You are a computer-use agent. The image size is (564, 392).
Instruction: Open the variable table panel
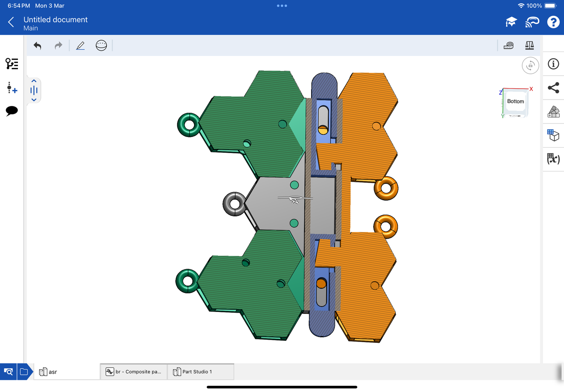coord(553,159)
